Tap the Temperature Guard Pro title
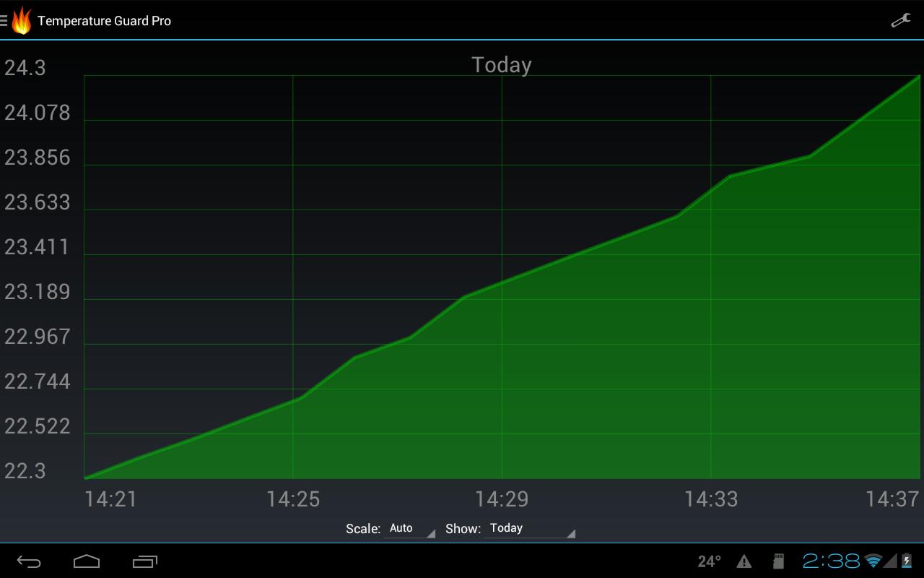924x578 pixels. click(x=104, y=21)
